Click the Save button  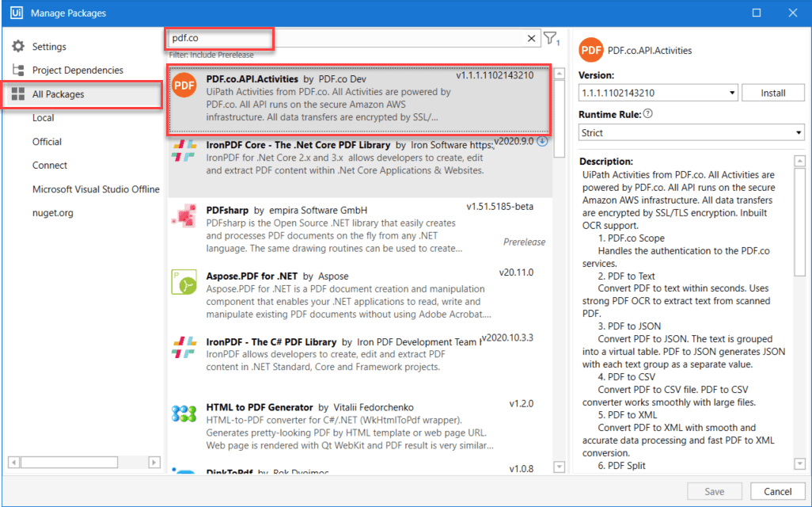[715, 491]
